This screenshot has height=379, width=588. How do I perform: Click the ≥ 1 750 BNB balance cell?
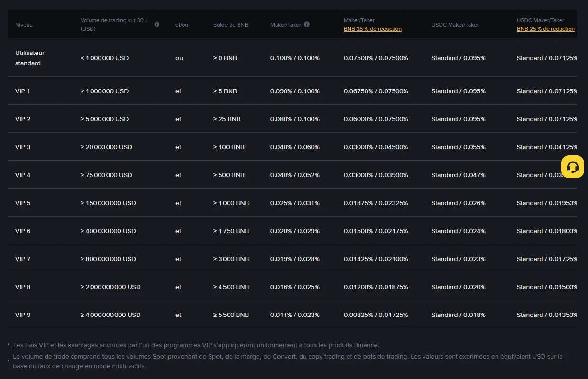coord(231,231)
